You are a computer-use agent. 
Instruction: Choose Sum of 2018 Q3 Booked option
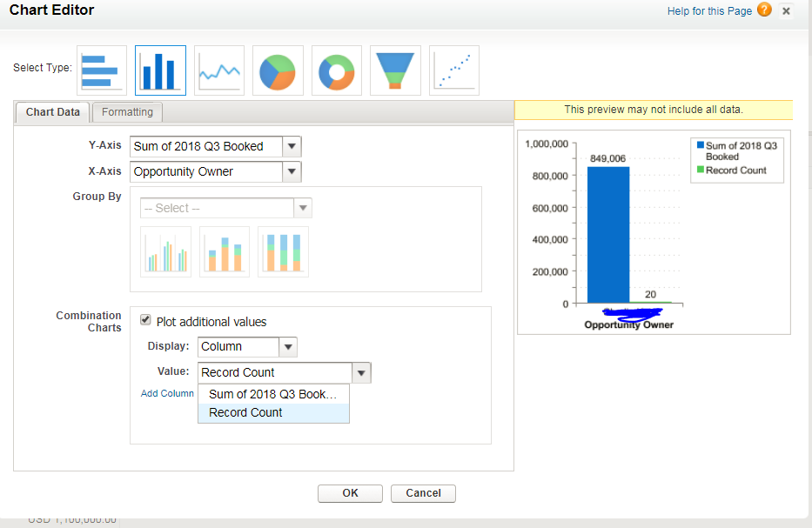click(272, 394)
